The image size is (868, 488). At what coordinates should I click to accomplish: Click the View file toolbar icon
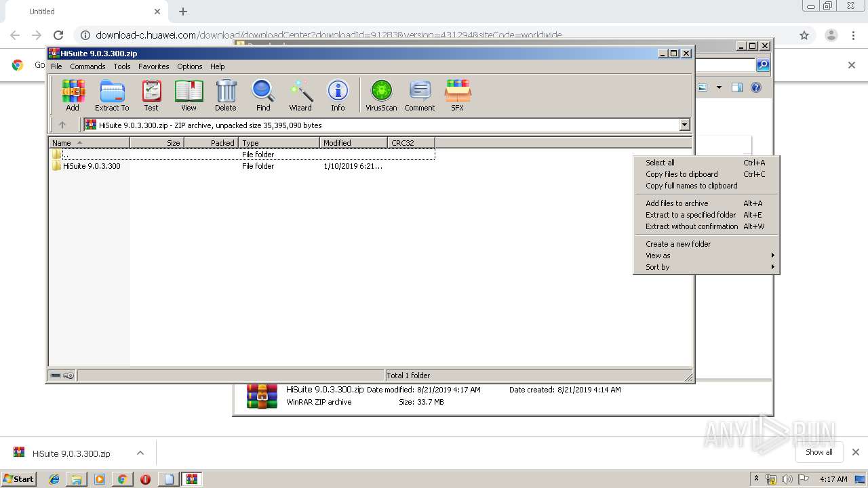click(x=189, y=95)
